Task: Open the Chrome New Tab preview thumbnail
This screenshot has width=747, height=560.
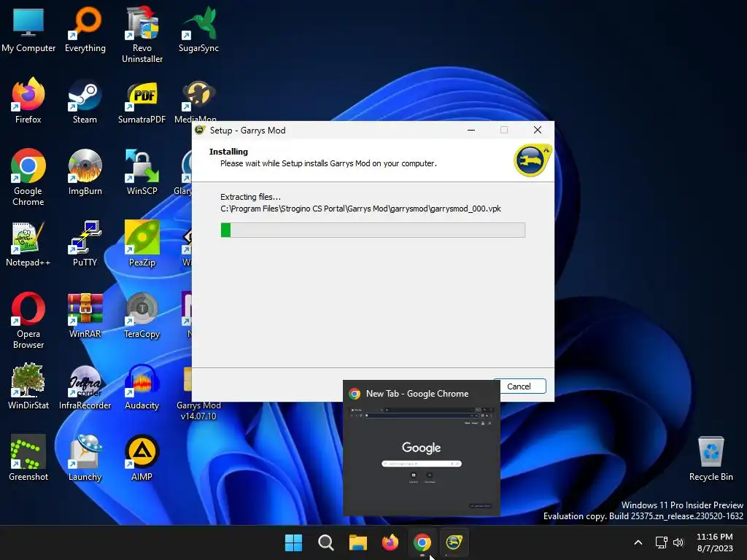Action: pyautogui.click(x=421, y=458)
